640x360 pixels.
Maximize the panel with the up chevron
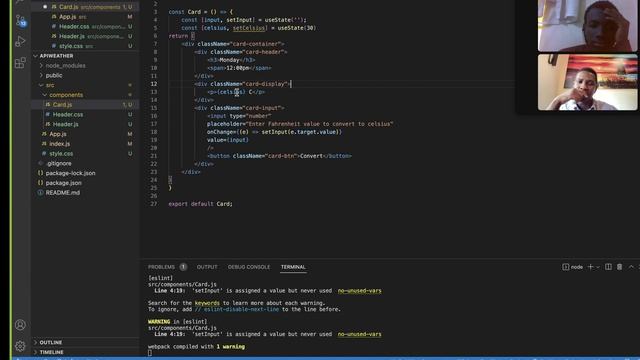click(631, 267)
